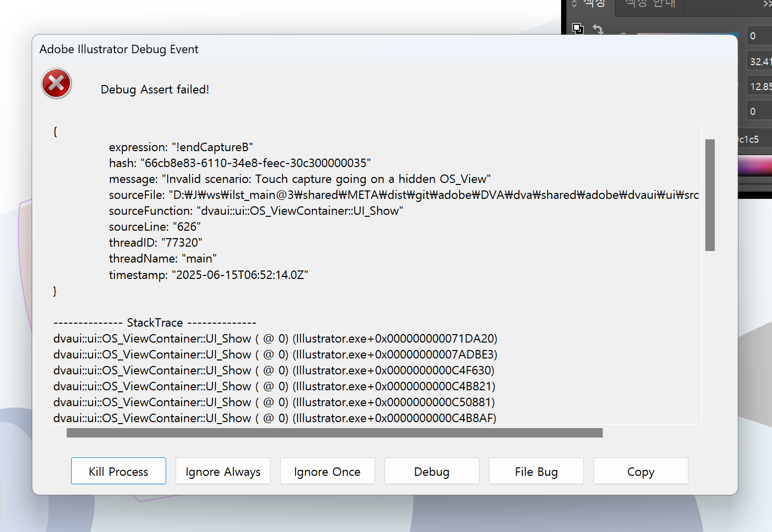This screenshot has height=532, width=772.
Task: Expand the color panel with double-chevron icon
Action: coord(767,4)
